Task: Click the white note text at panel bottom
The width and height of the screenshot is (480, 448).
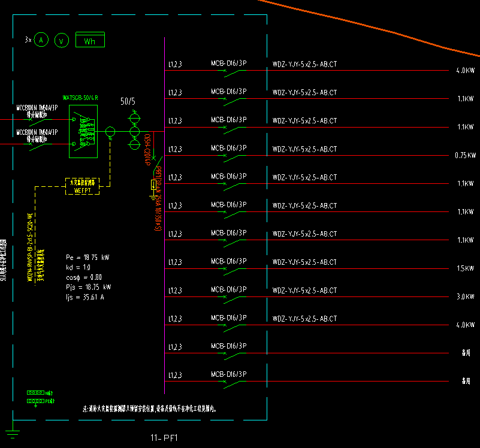Action: pos(150,409)
